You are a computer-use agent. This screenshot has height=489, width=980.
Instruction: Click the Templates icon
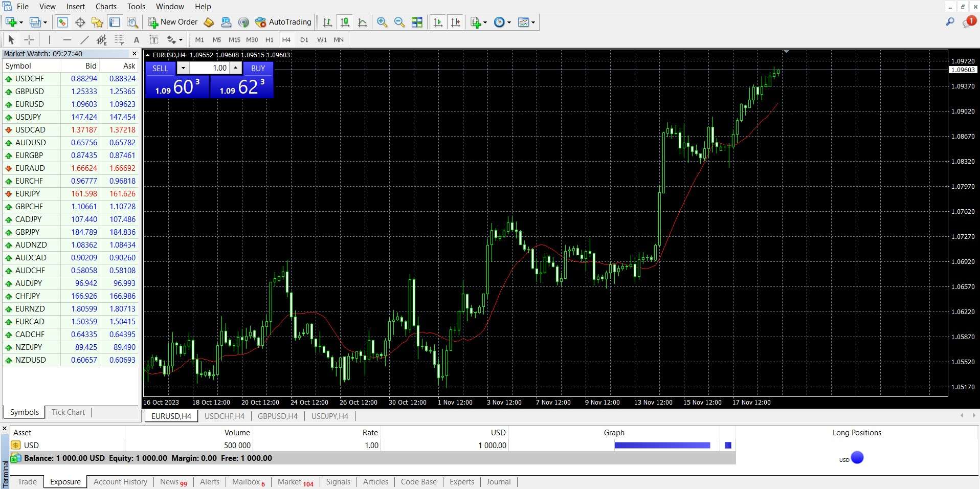523,22
